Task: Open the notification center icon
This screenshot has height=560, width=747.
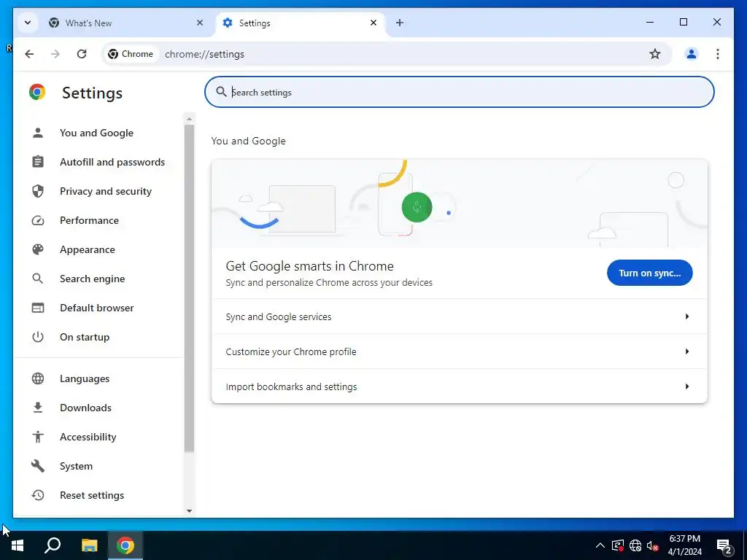Action: (x=724, y=546)
